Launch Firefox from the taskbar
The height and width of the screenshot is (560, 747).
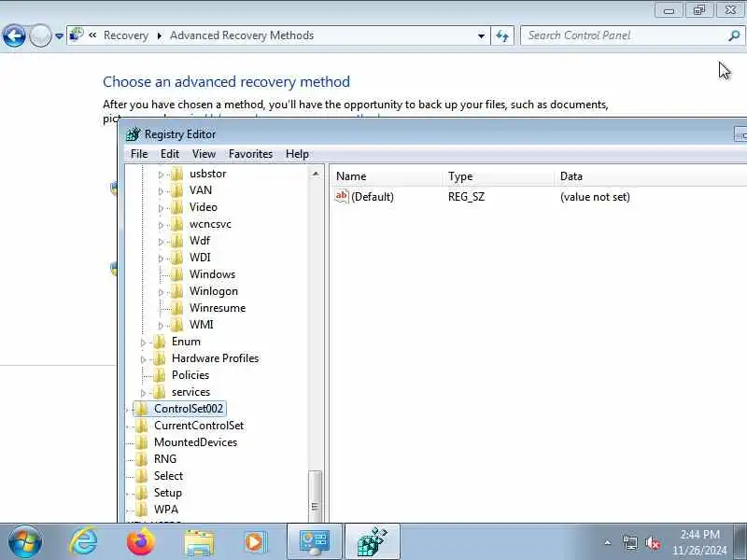pos(141,542)
